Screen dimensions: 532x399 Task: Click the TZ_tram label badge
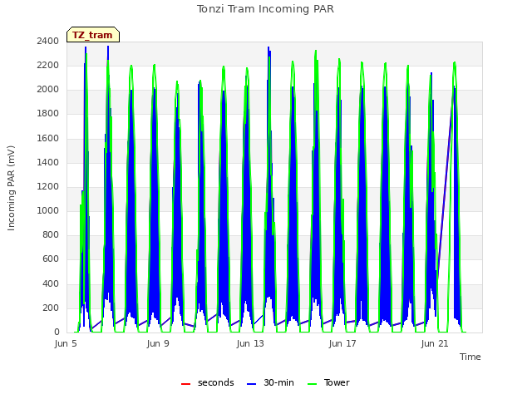point(93,35)
